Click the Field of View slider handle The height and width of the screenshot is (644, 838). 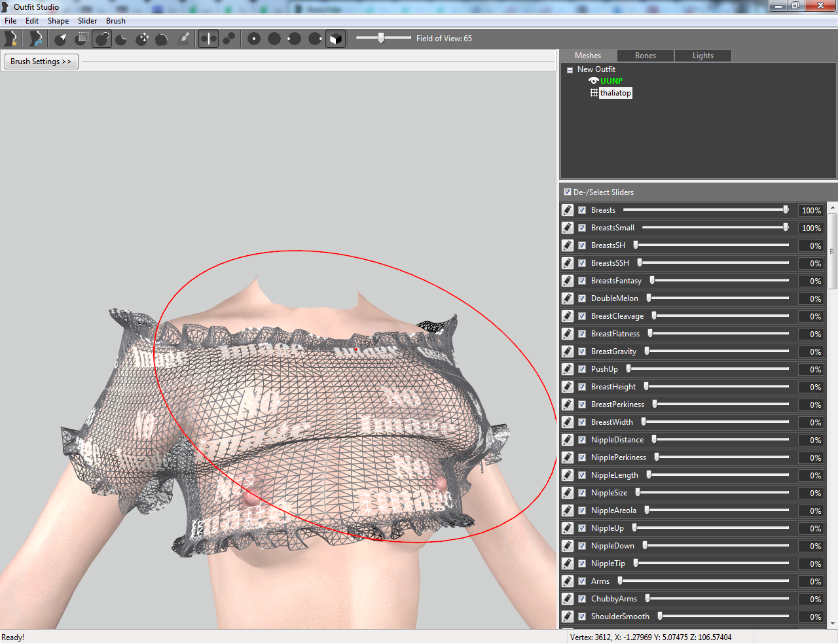coord(380,38)
